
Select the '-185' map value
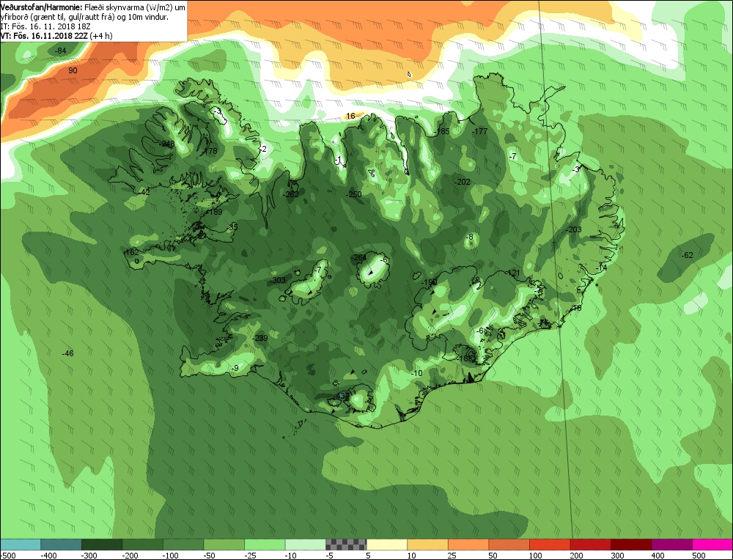click(x=442, y=131)
